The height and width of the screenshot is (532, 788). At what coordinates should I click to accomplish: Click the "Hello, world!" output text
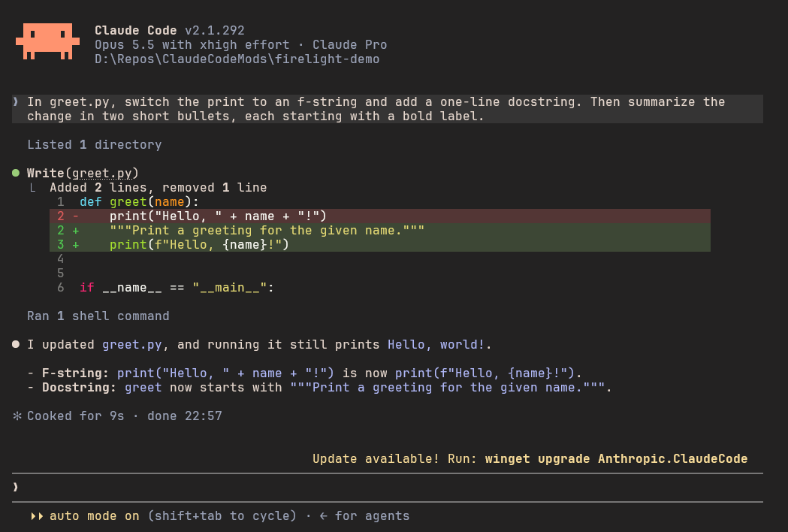coord(436,345)
